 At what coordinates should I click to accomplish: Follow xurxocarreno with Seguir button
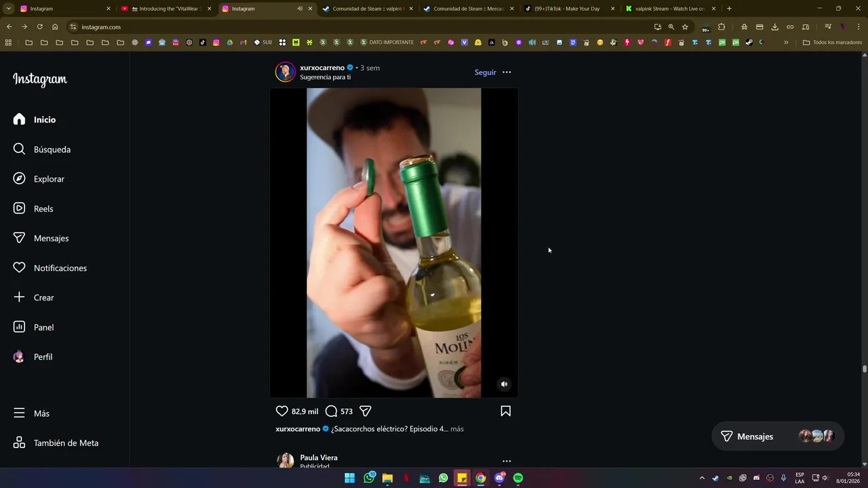(486, 73)
